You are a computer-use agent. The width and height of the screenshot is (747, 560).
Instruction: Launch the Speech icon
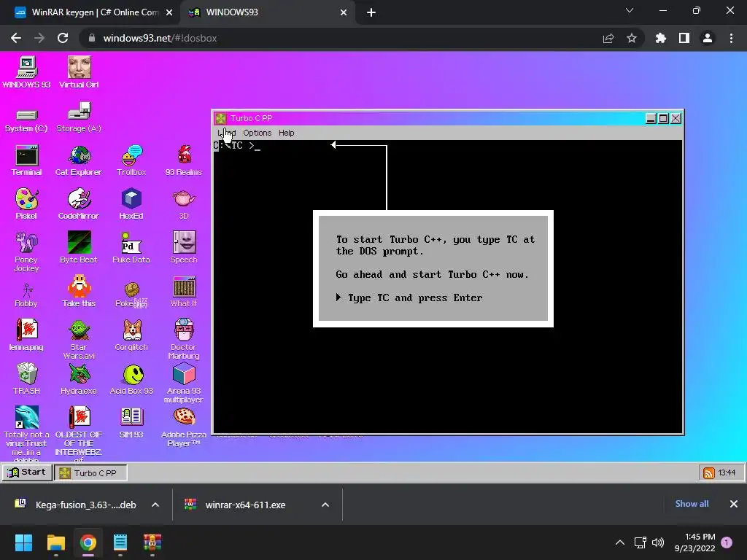point(184,248)
